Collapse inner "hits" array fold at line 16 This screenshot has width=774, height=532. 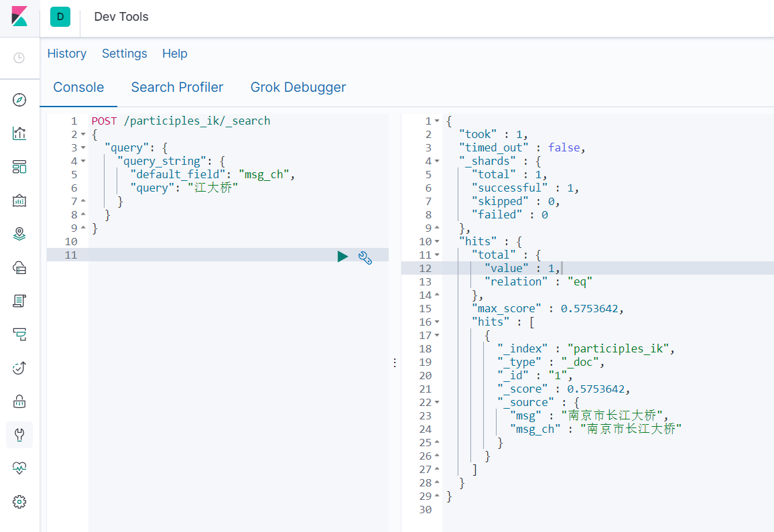(x=437, y=322)
